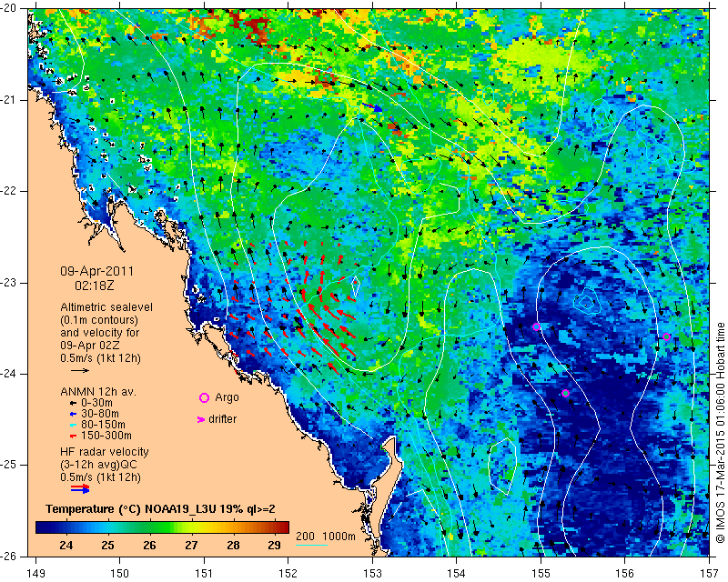Click the cyan 200m contour legend line
728x582 pixels.
311,545
